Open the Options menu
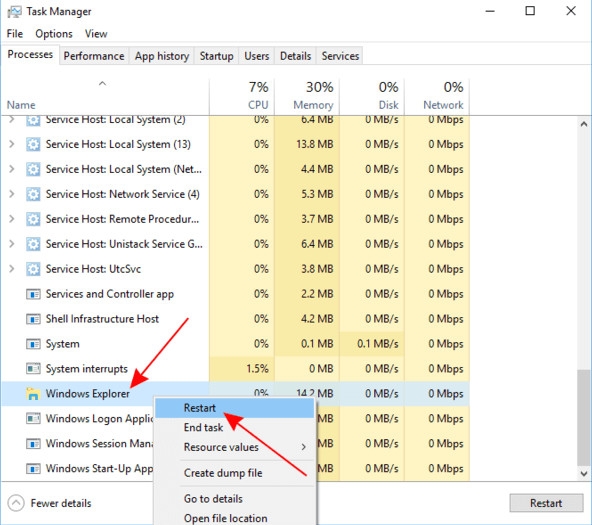Screen dimensions: 592x525 54,34
